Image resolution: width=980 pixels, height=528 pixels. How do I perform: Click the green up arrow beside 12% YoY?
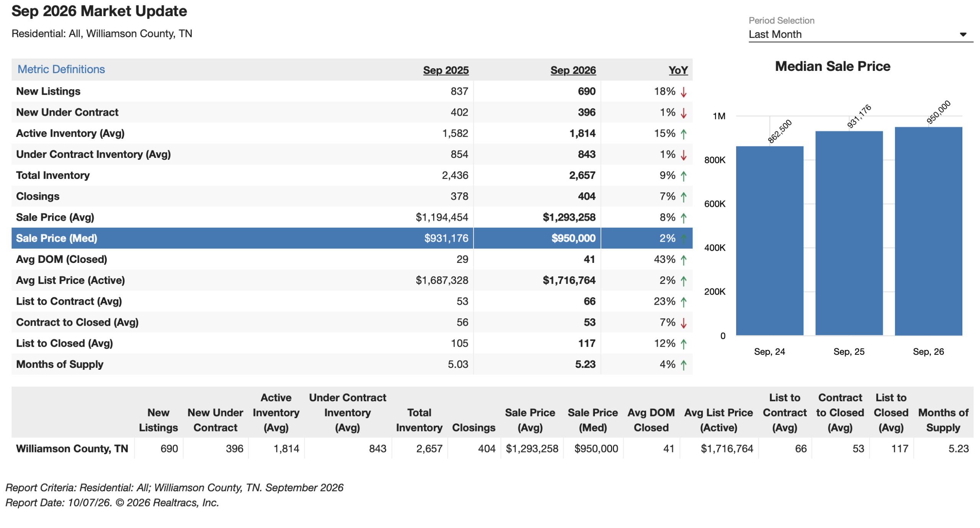pos(683,344)
